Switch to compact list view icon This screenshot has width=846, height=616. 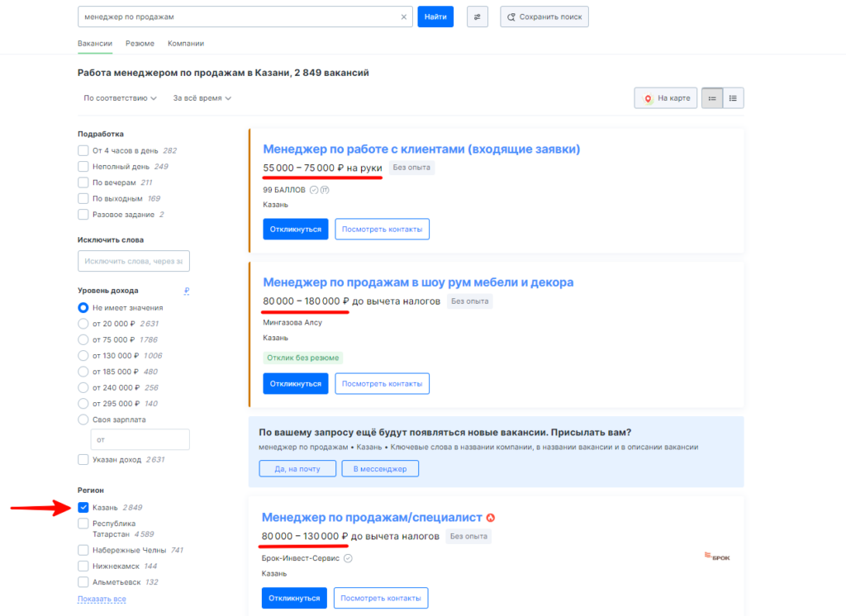point(733,98)
